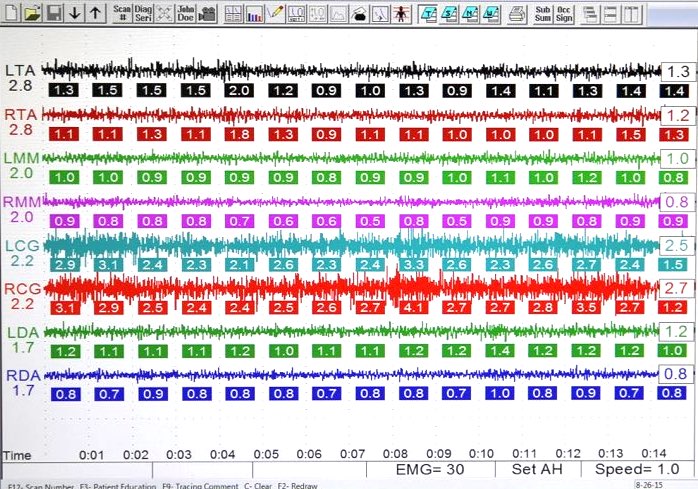Click the 0:07 time marker
The width and height of the screenshot is (698, 489).
[x=352, y=454]
